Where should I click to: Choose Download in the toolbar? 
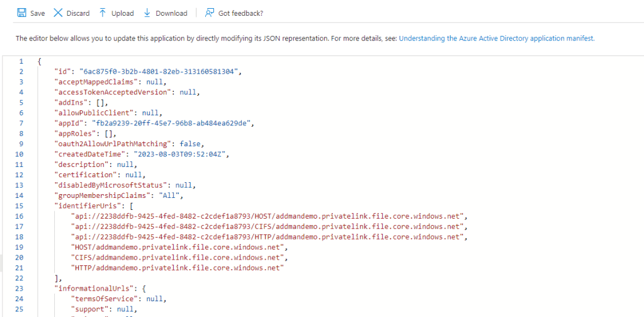(x=171, y=13)
